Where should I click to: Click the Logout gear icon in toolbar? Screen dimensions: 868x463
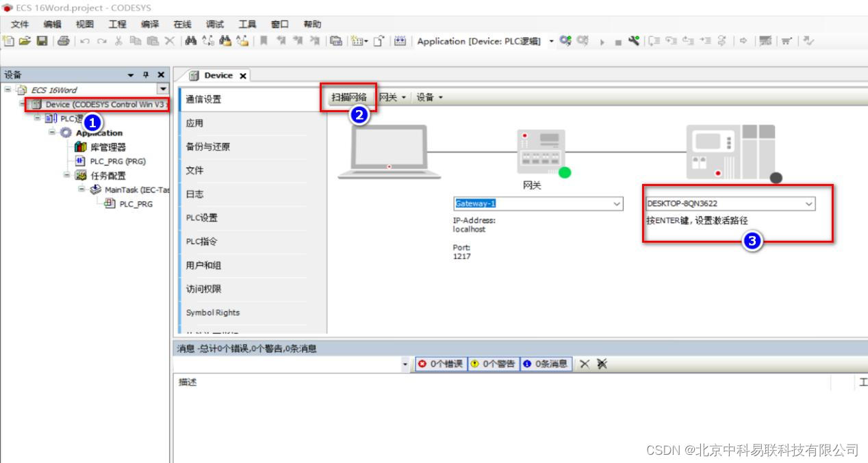tap(582, 41)
